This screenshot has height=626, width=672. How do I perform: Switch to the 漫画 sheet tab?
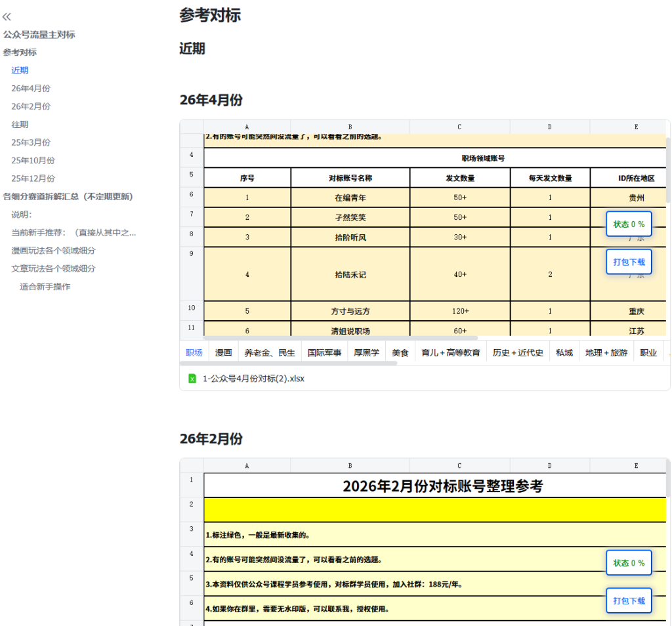coord(223,352)
